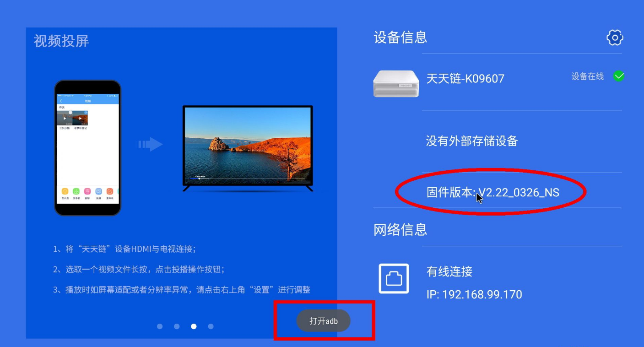Click the 有线连接 label
The image size is (644, 347).
click(449, 271)
